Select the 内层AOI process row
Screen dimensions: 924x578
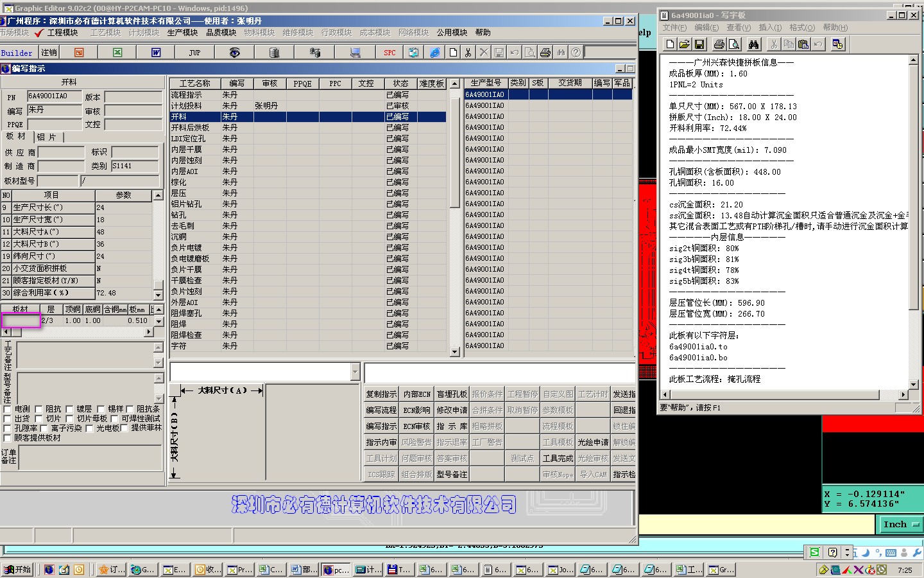point(308,171)
